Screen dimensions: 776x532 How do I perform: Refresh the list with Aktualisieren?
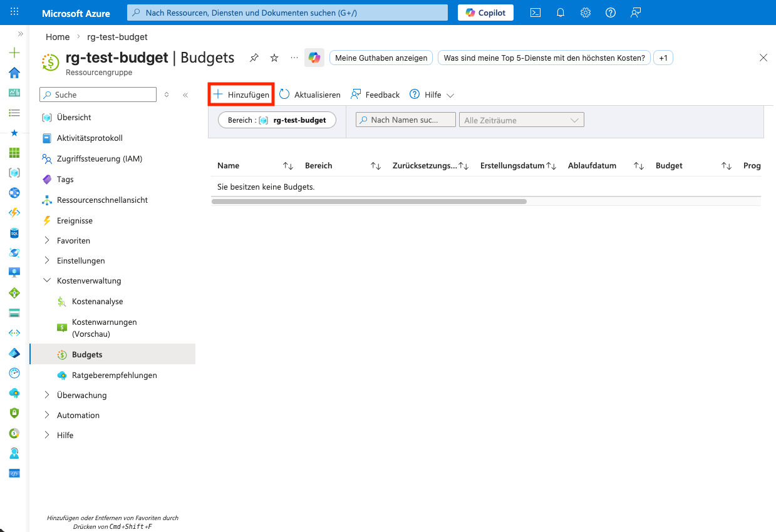pyautogui.click(x=310, y=95)
